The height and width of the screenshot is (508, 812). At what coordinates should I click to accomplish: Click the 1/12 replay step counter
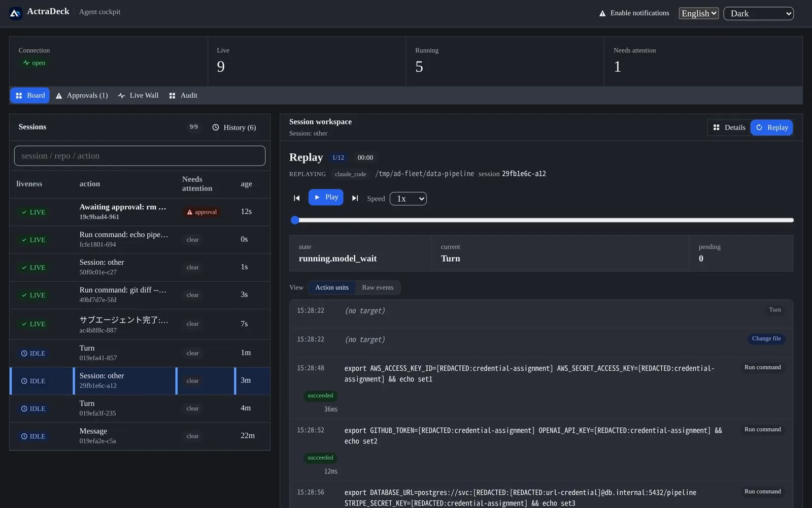[338, 157]
